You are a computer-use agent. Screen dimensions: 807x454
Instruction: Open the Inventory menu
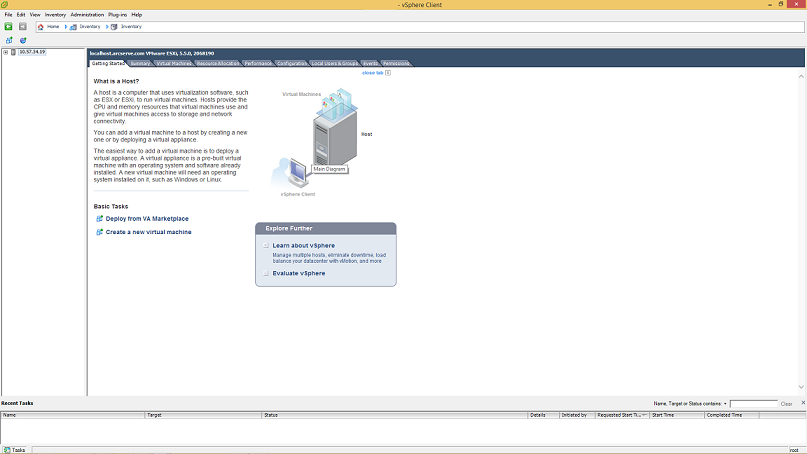[55, 15]
